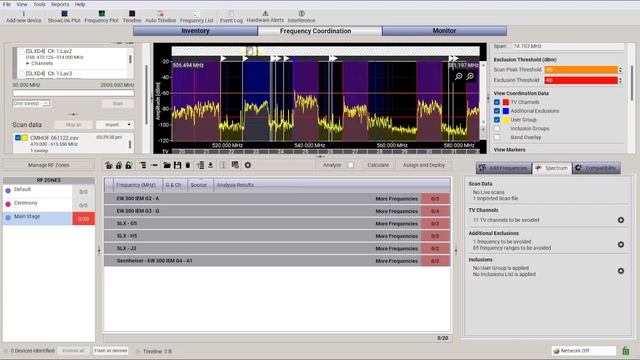Open the Tools menu

[x=39, y=4]
